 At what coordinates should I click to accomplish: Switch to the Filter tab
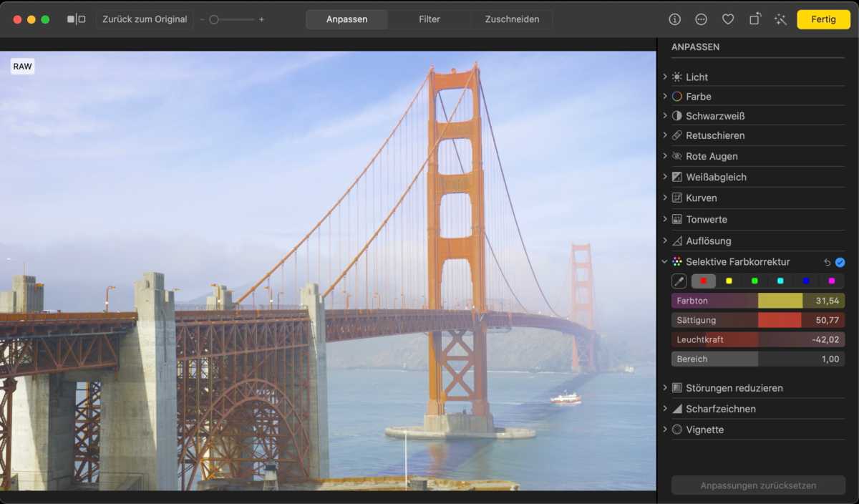coord(429,19)
